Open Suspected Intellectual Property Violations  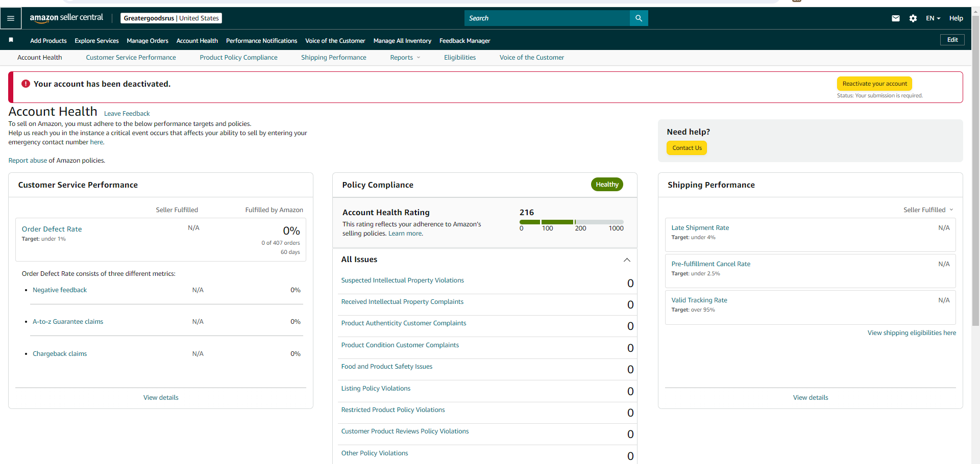403,280
